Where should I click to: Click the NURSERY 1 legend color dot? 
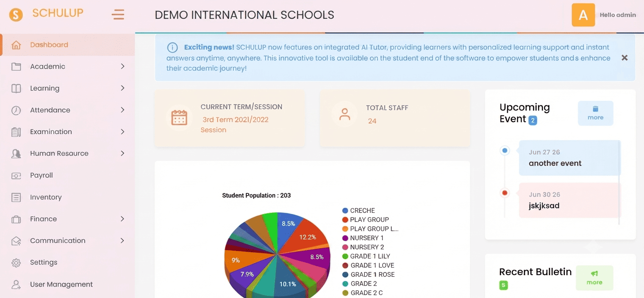(345, 238)
